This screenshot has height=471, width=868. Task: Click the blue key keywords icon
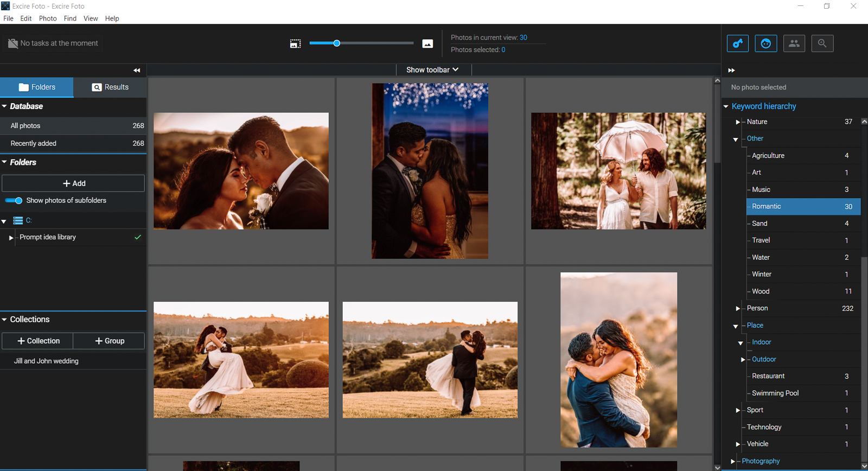tap(738, 43)
